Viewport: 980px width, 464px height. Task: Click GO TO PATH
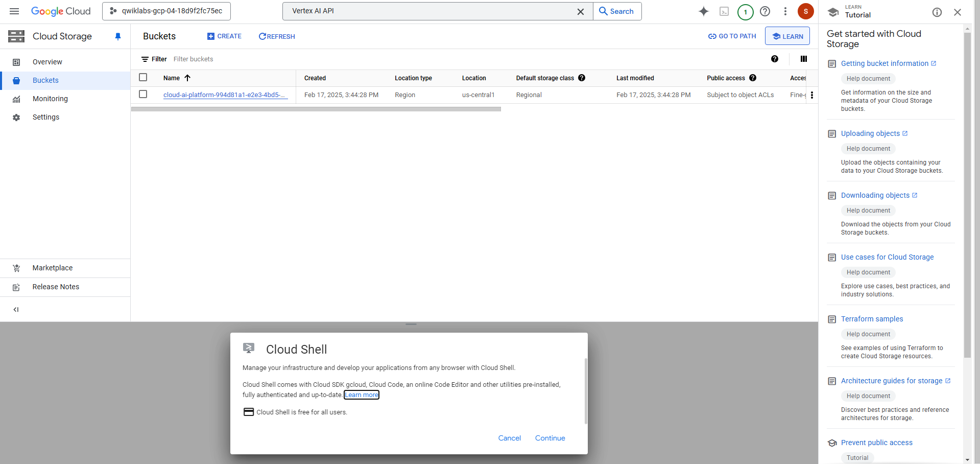[x=732, y=36]
